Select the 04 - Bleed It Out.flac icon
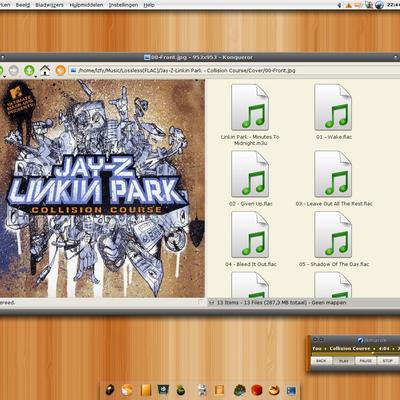 tap(250, 235)
